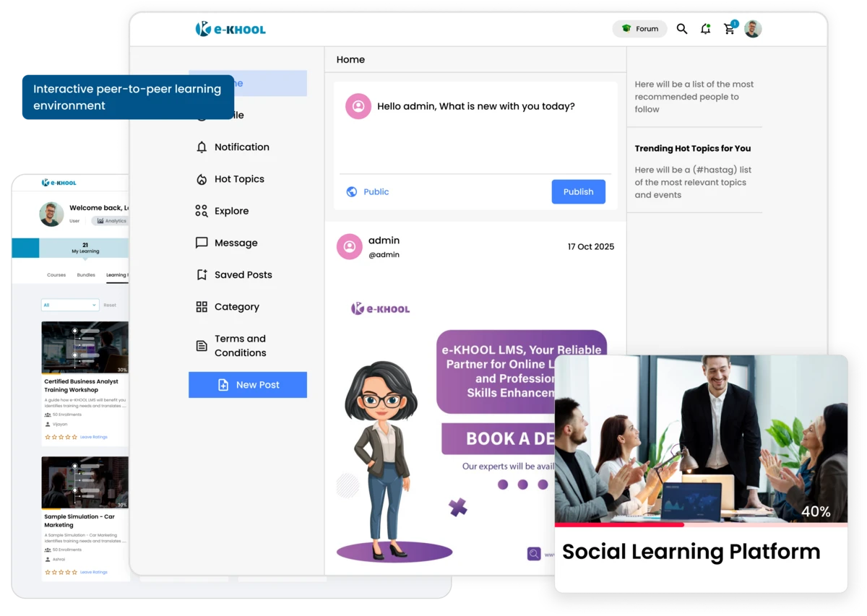Click the Explore icon in the sidebar

[x=201, y=211]
